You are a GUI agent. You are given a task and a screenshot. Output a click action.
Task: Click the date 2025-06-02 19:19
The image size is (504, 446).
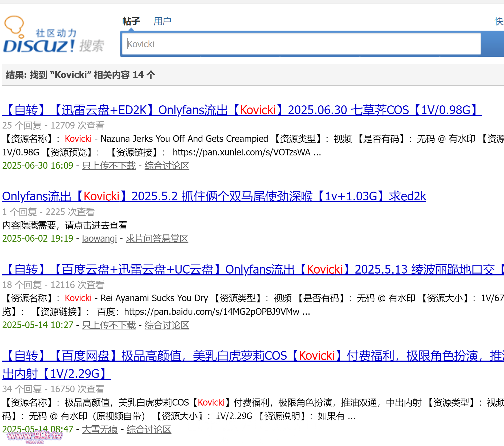tap(38, 238)
